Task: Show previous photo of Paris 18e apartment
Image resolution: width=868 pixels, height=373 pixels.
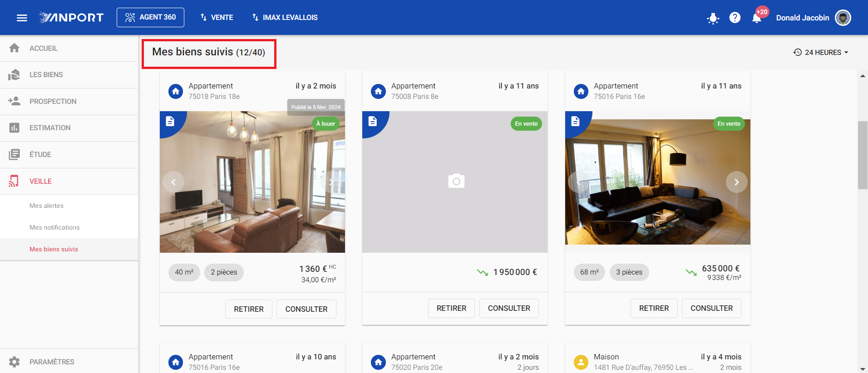Action: click(173, 182)
